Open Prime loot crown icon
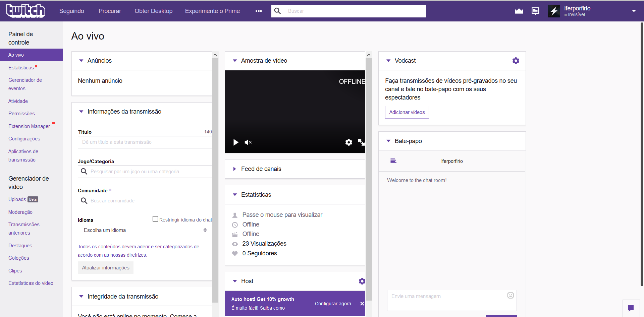This screenshot has height=317, width=644. [519, 11]
